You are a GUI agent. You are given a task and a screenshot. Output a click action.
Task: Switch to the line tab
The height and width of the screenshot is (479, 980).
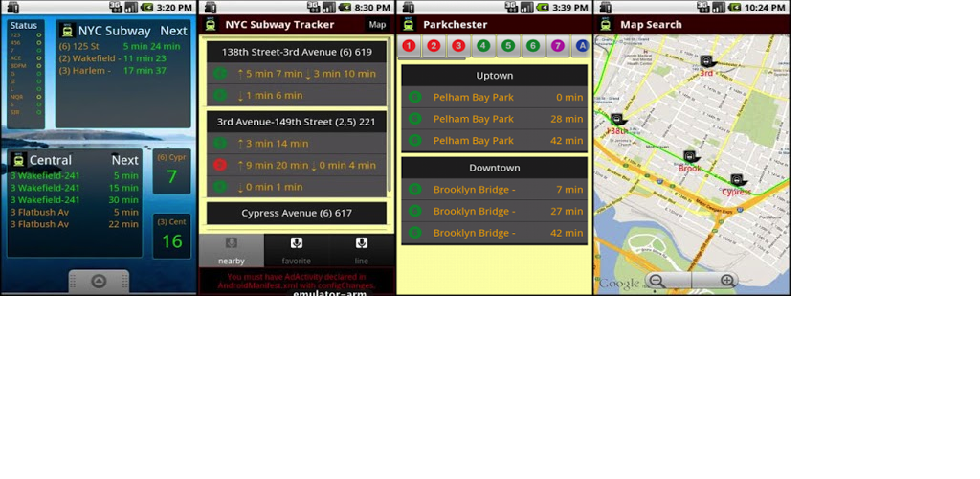(x=362, y=251)
